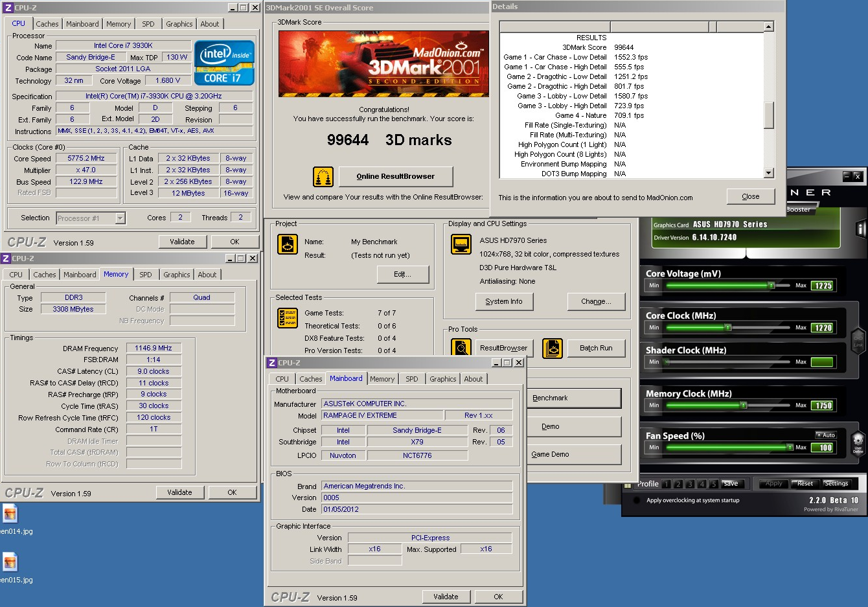868x607 pixels.
Task: Click Edit in the Project section
Action: [403, 274]
